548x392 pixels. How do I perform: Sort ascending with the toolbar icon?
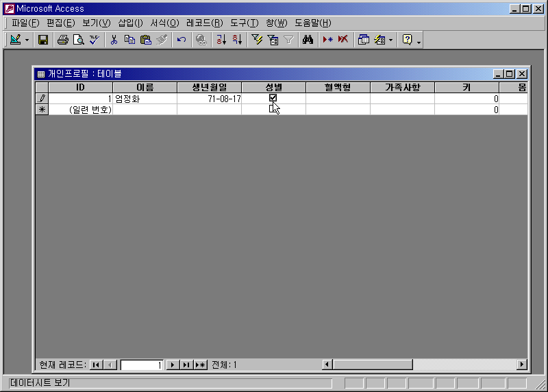point(221,40)
